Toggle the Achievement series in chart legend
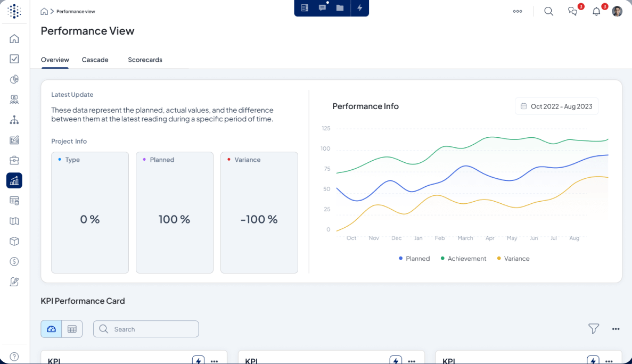Viewport: 632px width, 364px height. coord(463,259)
